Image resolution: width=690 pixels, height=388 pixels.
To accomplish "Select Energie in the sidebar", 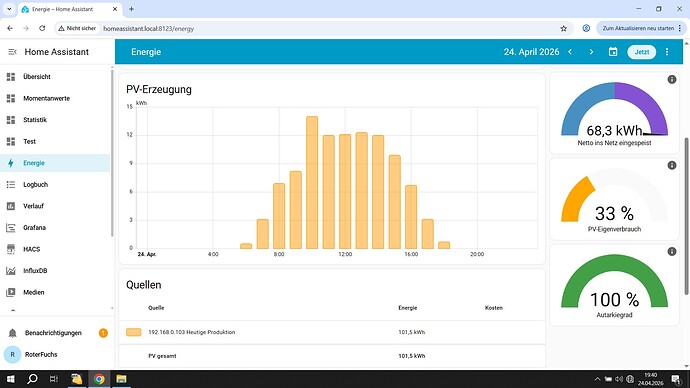I will click(x=55, y=163).
